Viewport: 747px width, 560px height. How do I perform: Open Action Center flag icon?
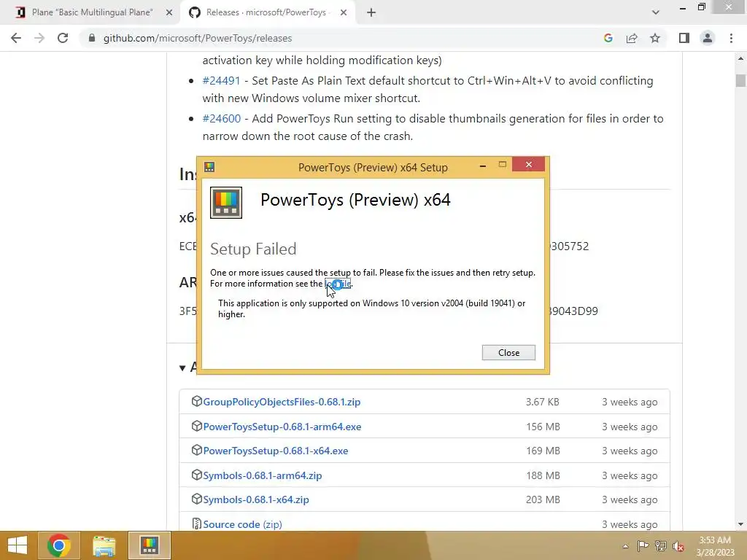pyautogui.click(x=643, y=546)
